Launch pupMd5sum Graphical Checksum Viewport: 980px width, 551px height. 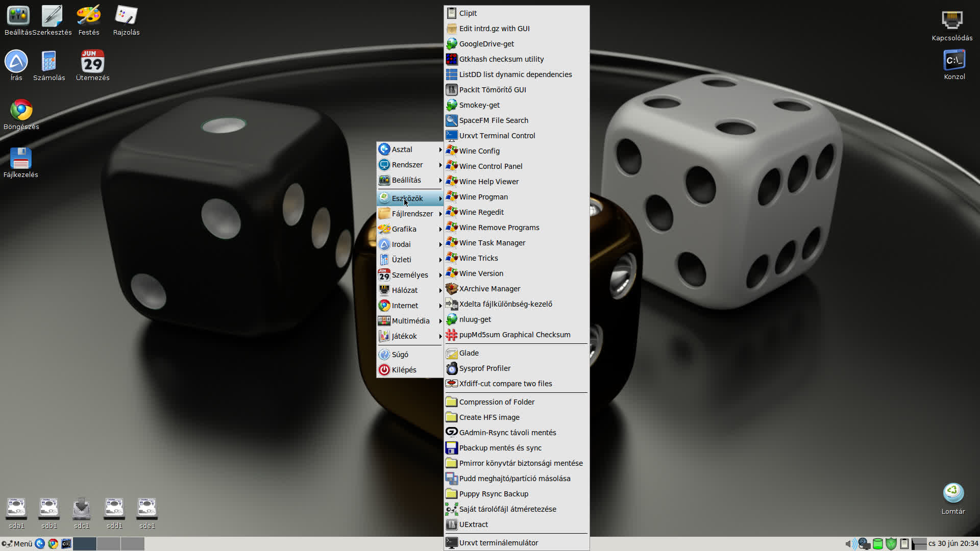click(x=517, y=335)
